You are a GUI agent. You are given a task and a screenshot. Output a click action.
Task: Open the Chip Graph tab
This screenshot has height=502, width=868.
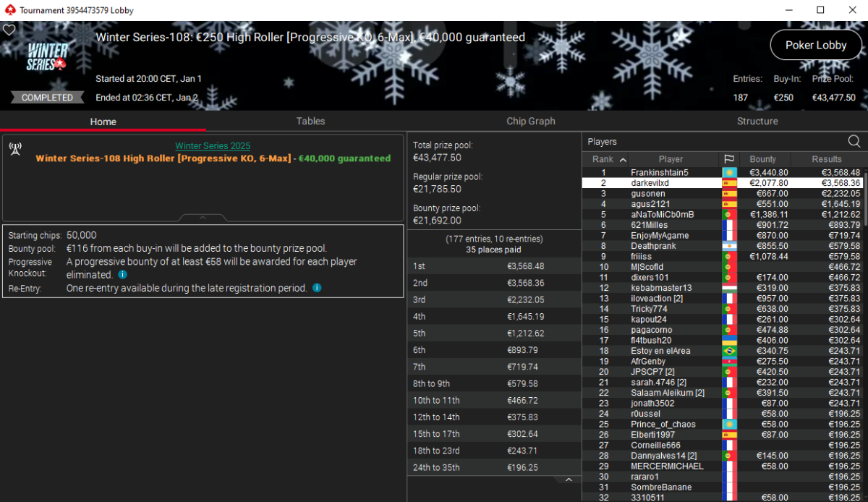coord(531,122)
